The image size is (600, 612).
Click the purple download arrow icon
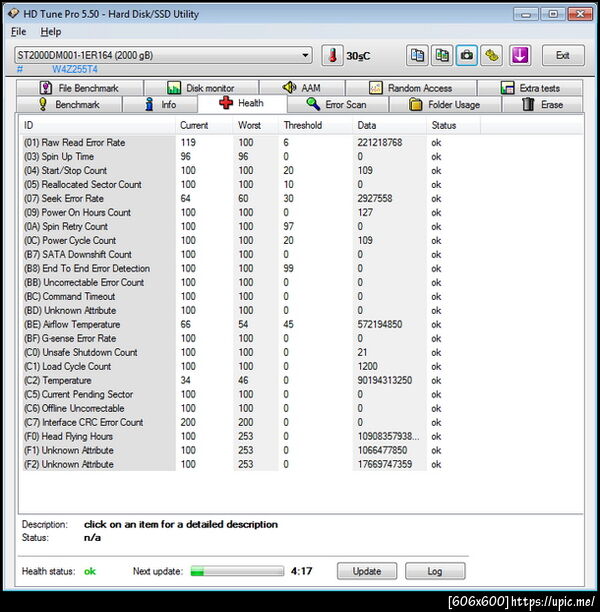[x=520, y=55]
